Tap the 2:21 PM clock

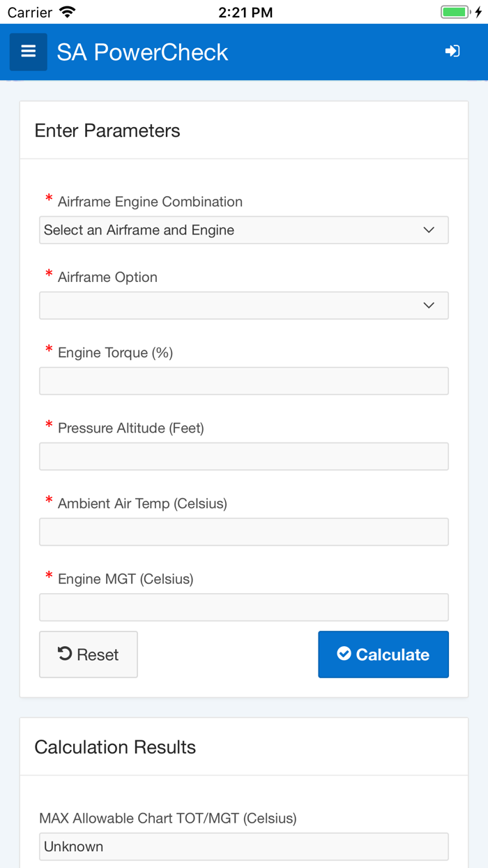tap(244, 12)
